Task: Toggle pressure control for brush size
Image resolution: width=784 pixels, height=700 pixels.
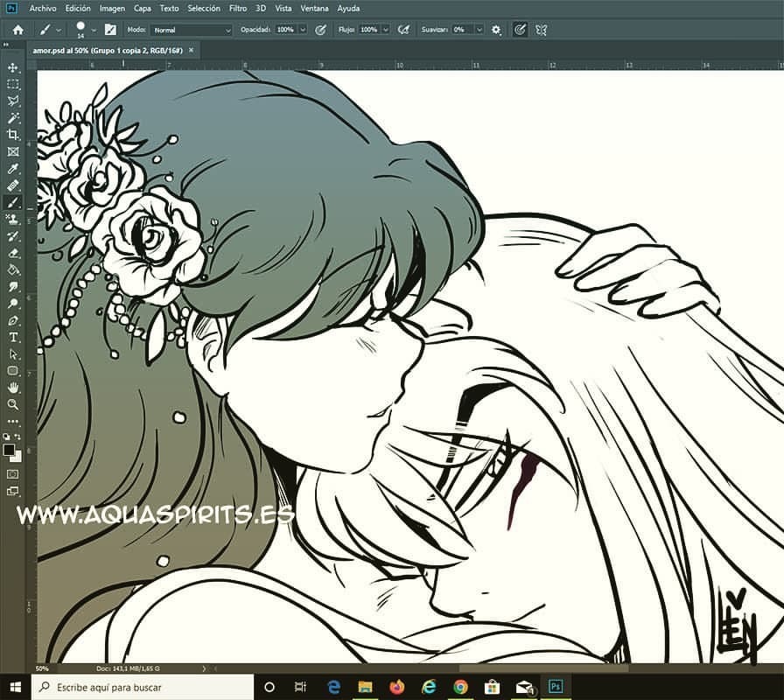Action: pos(520,30)
